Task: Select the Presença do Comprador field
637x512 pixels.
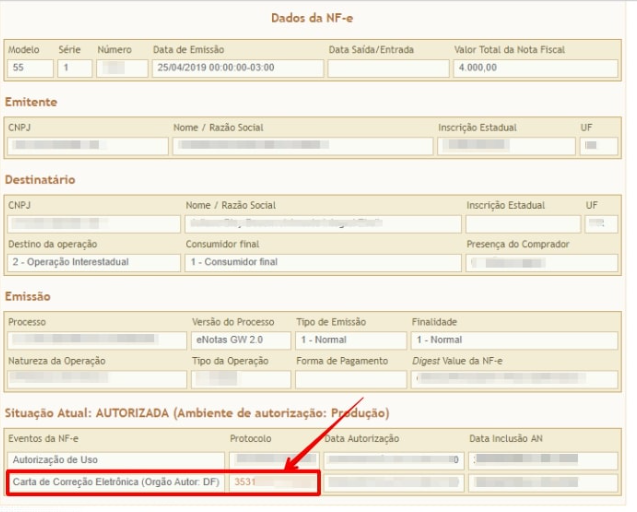Action: coord(537,262)
